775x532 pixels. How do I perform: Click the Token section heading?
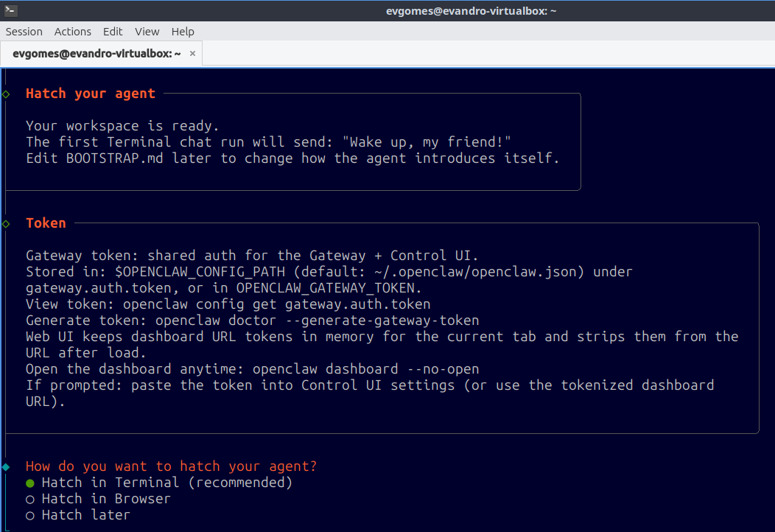(x=46, y=223)
